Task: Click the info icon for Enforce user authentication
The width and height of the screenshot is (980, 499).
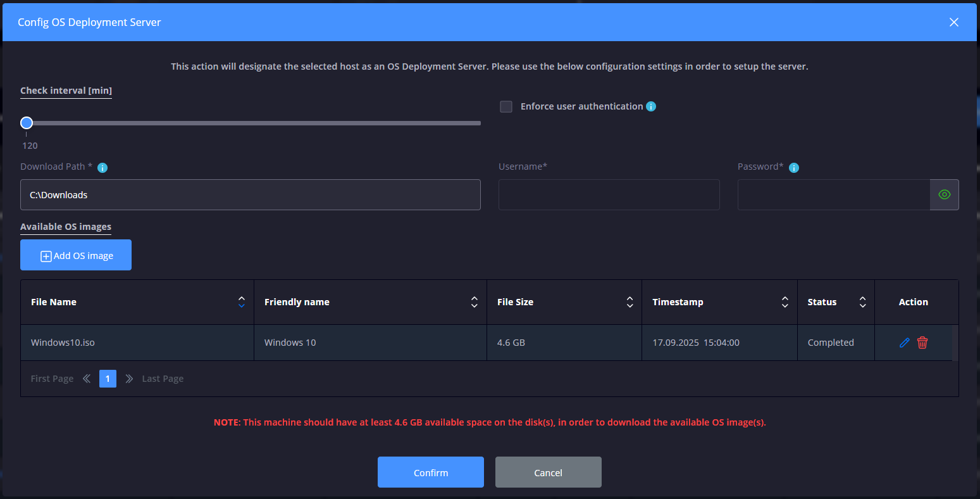Action: pyautogui.click(x=650, y=106)
